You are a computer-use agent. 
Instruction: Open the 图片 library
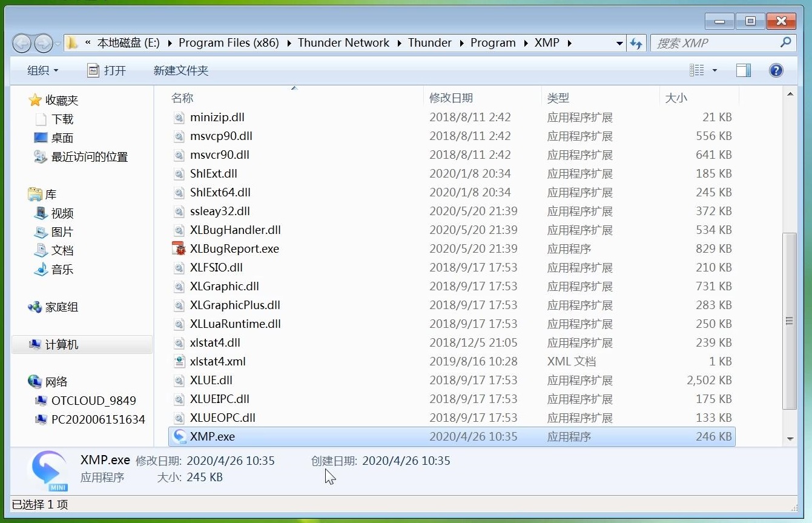coord(54,232)
